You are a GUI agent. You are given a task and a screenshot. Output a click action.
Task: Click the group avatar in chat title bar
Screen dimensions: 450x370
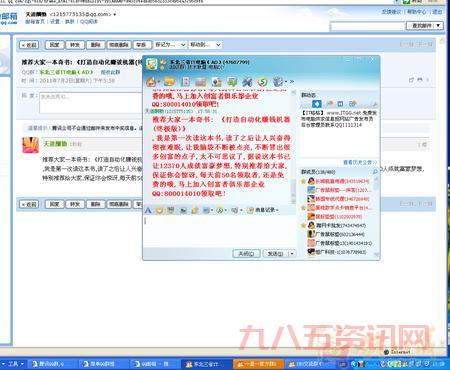tap(152, 64)
